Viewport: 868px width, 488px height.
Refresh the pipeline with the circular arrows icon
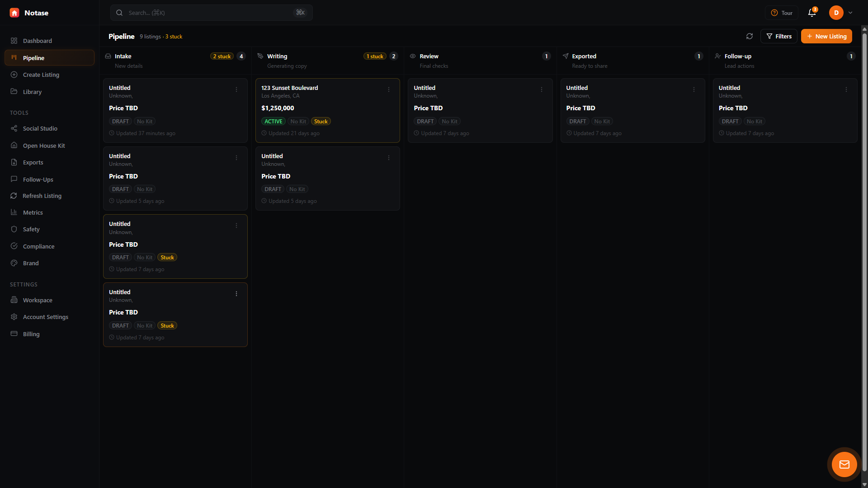tap(750, 36)
